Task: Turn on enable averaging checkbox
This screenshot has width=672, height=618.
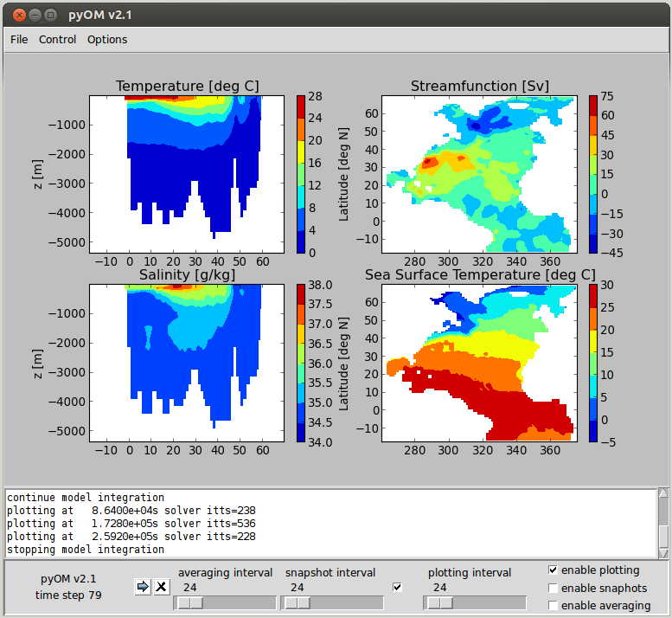Action: click(x=554, y=606)
